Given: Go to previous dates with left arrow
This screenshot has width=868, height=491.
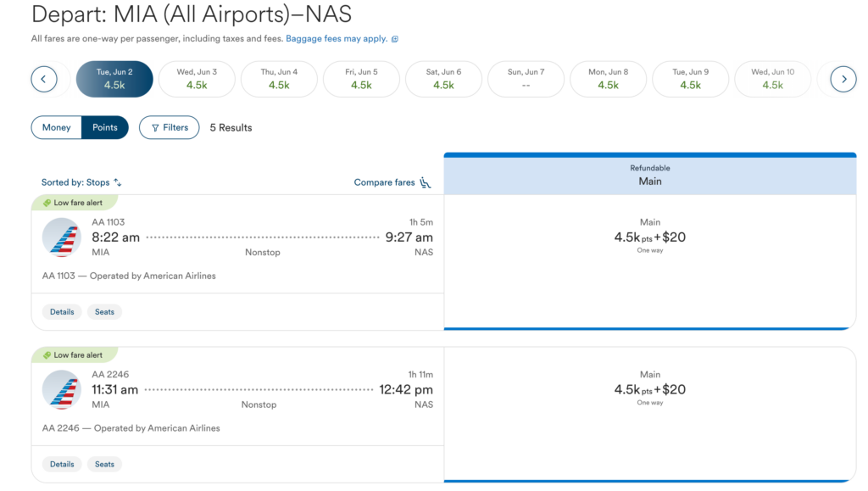Looking at the screenshot, I should (x=44, y=79).
